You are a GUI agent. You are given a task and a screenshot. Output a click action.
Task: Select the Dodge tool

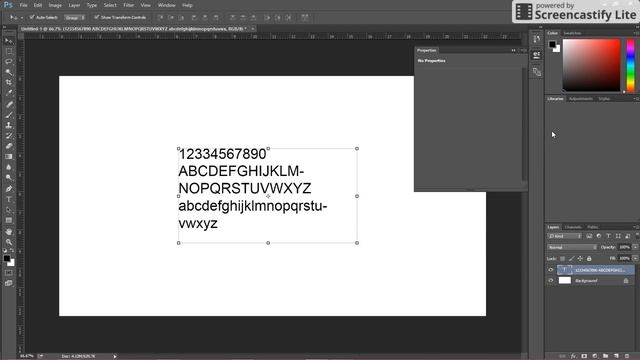(x=9, y=178)
